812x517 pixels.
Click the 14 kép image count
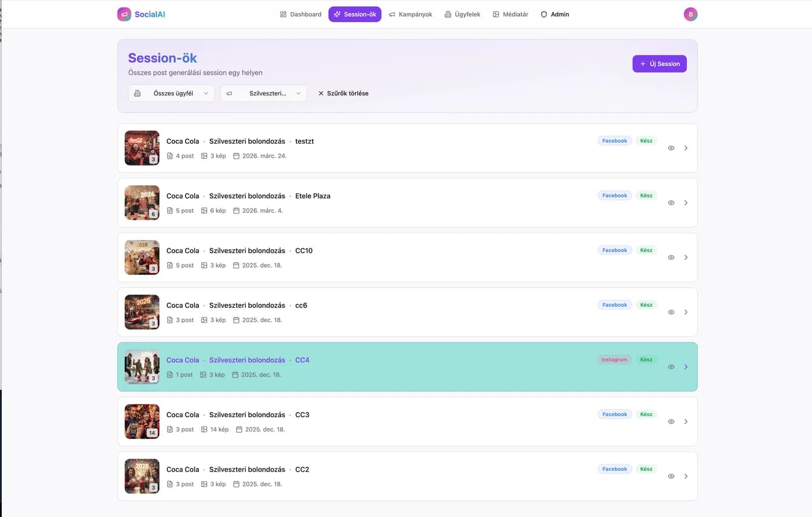(x=215, y=429)
